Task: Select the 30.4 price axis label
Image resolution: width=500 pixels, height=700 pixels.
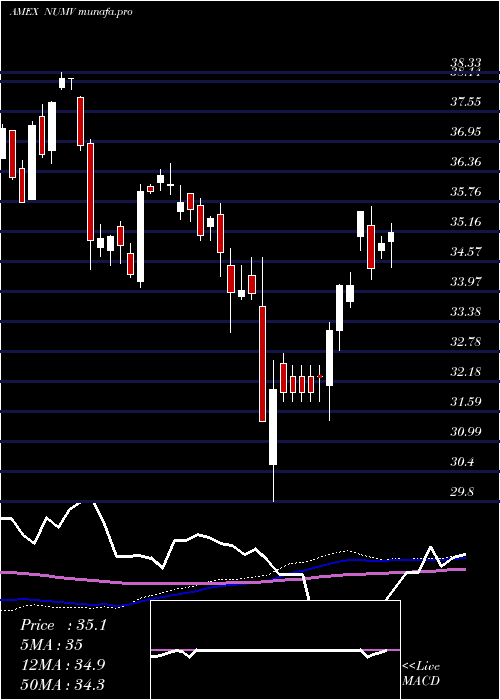Action: [462, 462]
